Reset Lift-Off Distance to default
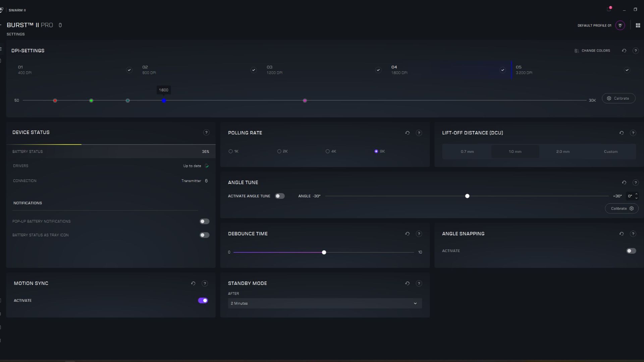 click(x=621, y=133)
